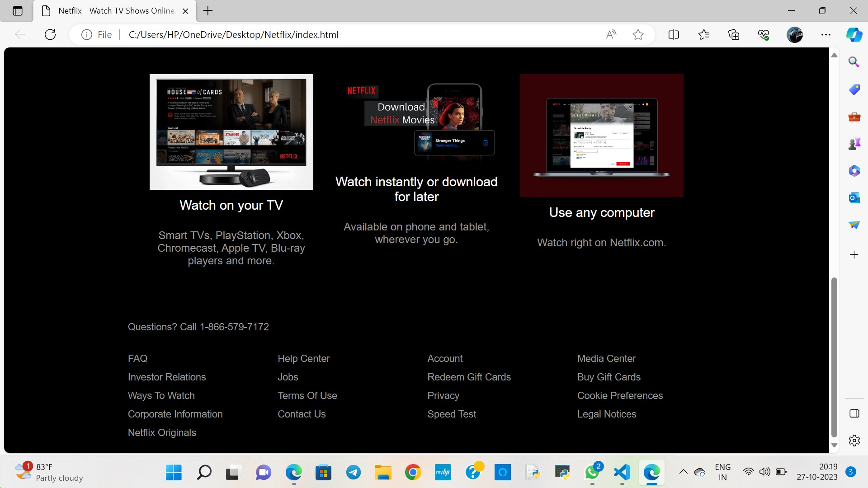
Task: Open the search icon in Edge sidebar
Action: click(854, 62)
